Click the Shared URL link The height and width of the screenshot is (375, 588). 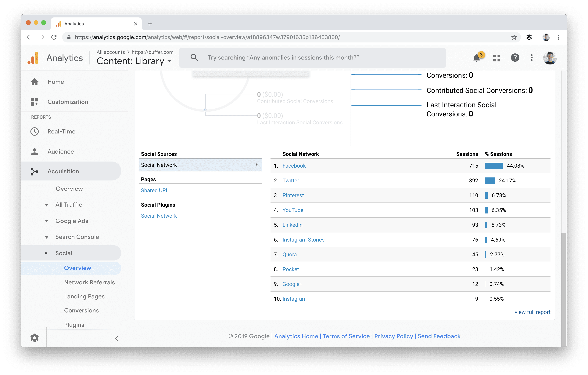(155, 190)
